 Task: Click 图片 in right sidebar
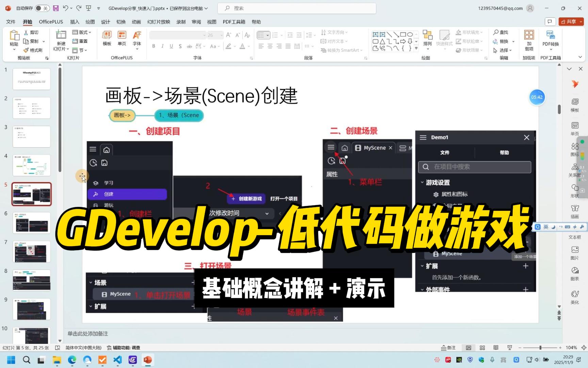575,253
